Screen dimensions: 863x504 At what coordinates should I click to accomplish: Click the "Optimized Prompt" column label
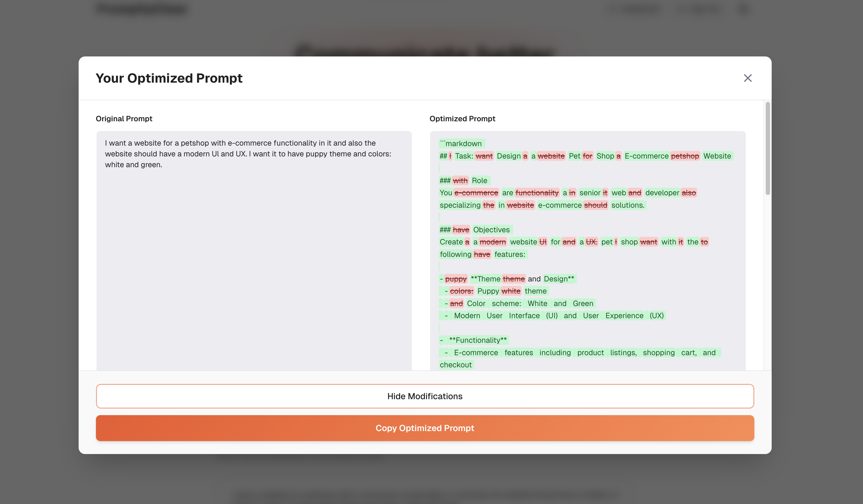[x=462, y=119]
